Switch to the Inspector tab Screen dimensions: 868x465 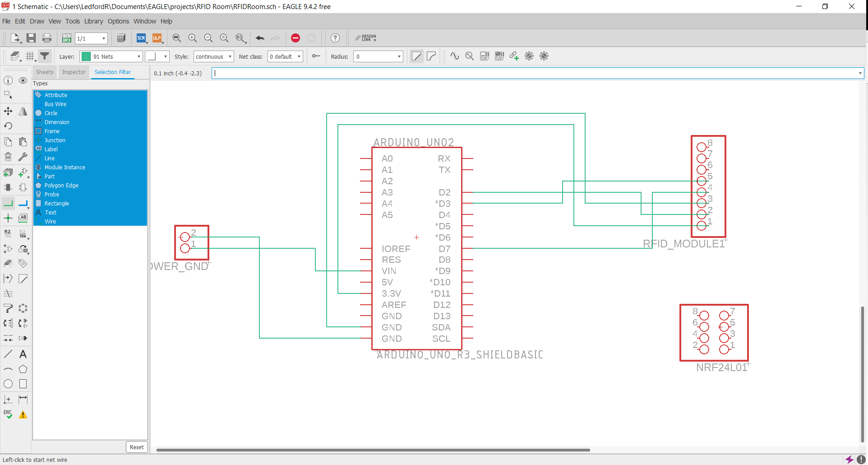coord(74,72)
